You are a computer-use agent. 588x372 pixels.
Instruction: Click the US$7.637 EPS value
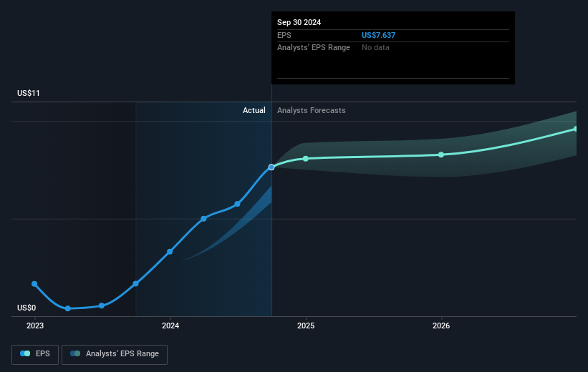click(x=378, y=35)
